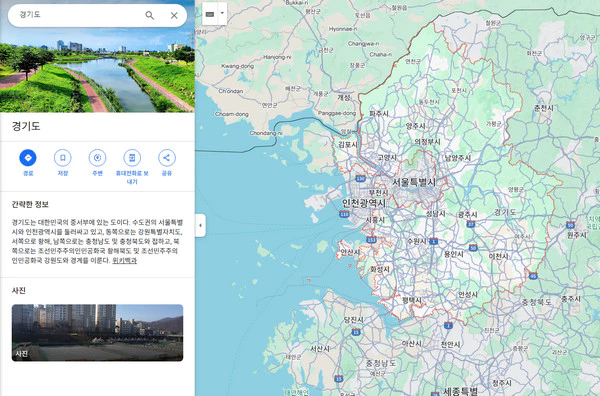Click the 경기도 search input field
Image resolution: width=600 pixels, height=396 pixels.
(x=77, y=15)
